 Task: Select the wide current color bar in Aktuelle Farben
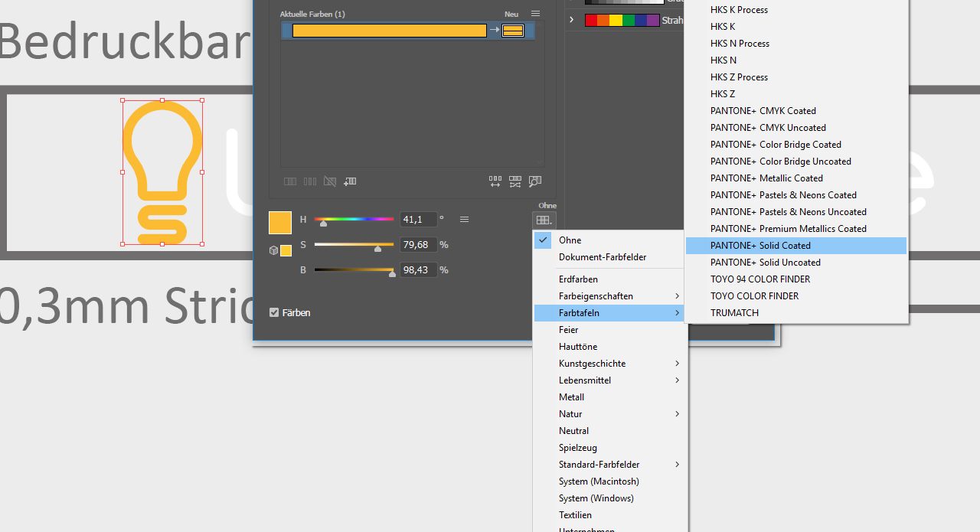(390, 31)
